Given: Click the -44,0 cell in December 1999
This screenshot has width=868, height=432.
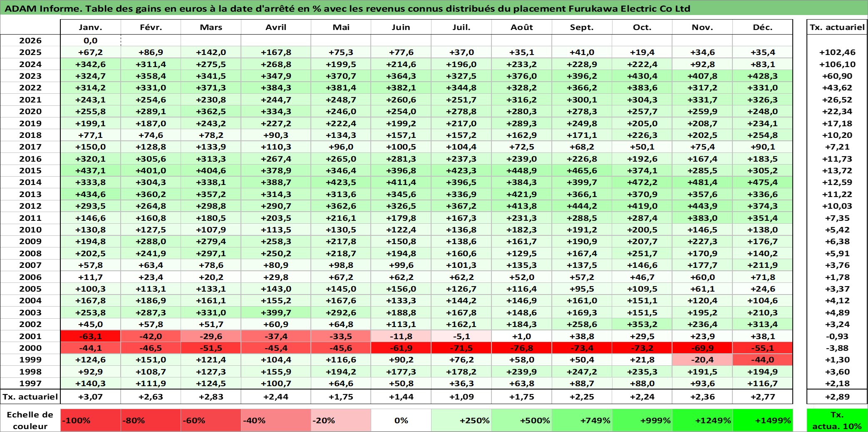Looking at the screenshot, I should coord(763,360).
